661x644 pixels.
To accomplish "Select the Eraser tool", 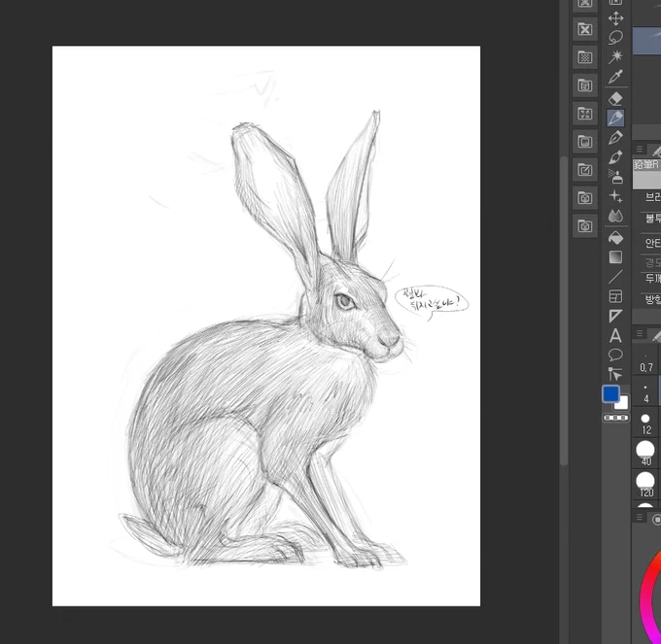I will tap(615, 98).
